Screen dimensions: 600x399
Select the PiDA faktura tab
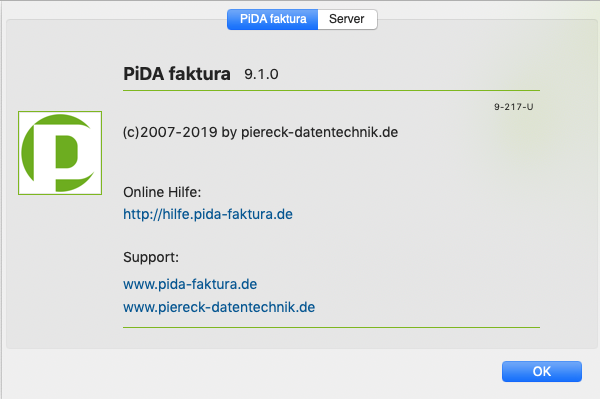point(272,19)
